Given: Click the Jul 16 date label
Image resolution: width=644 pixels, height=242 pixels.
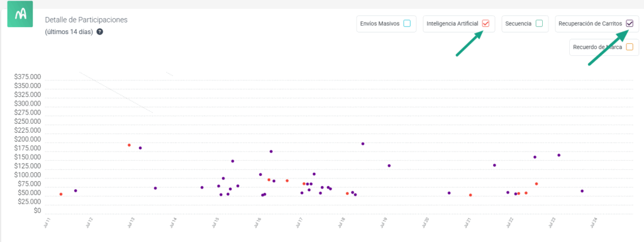Looking at the screenshot, I should click(257, 223).
